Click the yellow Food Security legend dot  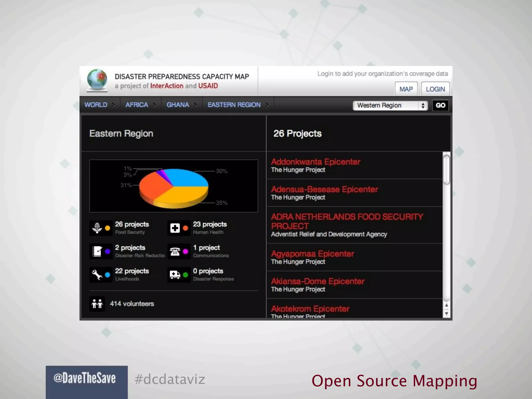(x=108, y=228)
